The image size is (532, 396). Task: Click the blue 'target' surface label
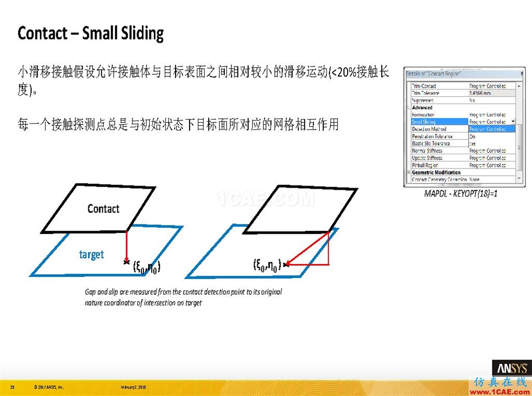pos(91,255)
